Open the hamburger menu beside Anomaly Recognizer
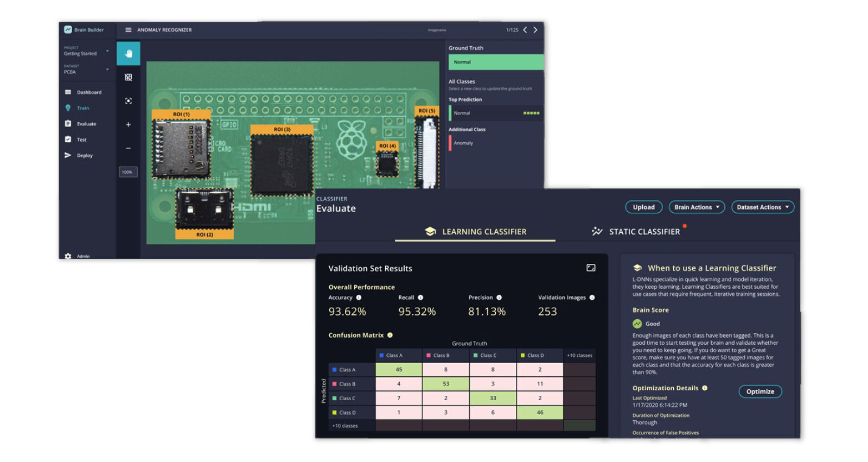This screenshot has width=868, height=462. [x=129, y=30]
